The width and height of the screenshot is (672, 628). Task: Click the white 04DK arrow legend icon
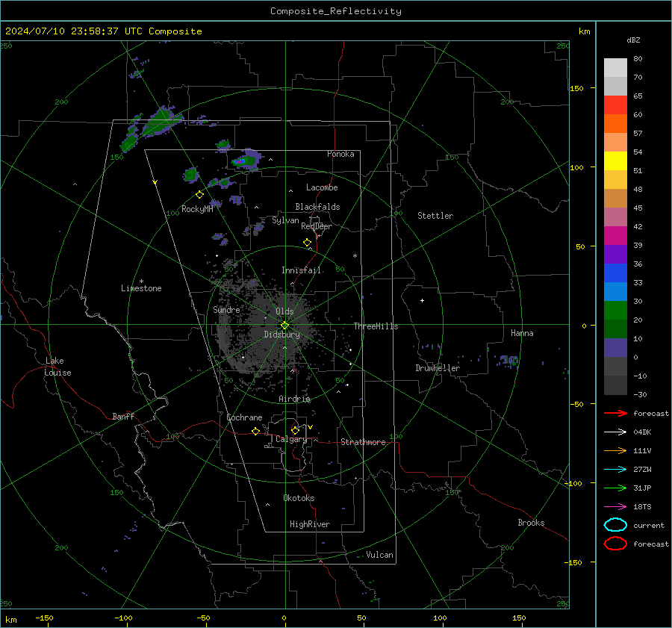click(615, 432)
